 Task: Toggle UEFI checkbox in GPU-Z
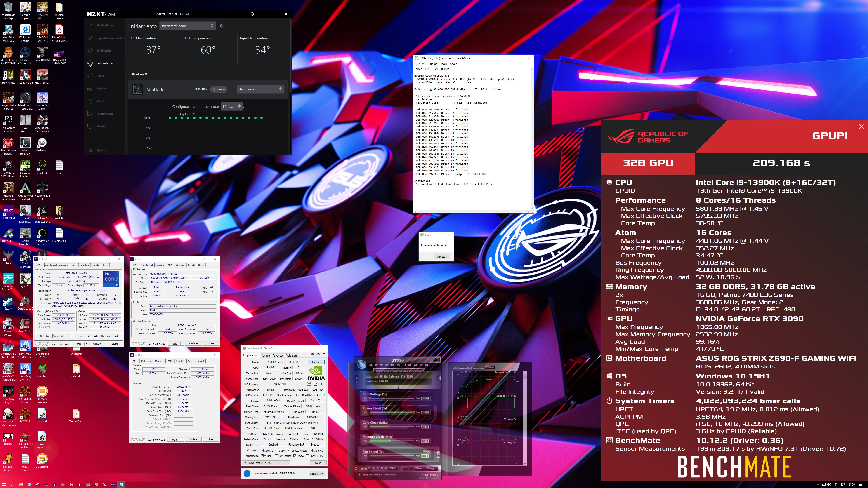coord(315,384)
